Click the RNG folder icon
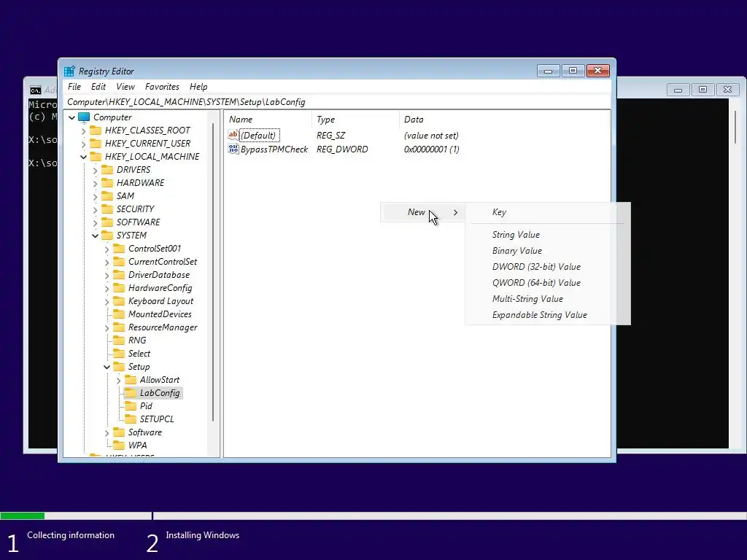Viewport: 747px width, 560px height. 119,341
